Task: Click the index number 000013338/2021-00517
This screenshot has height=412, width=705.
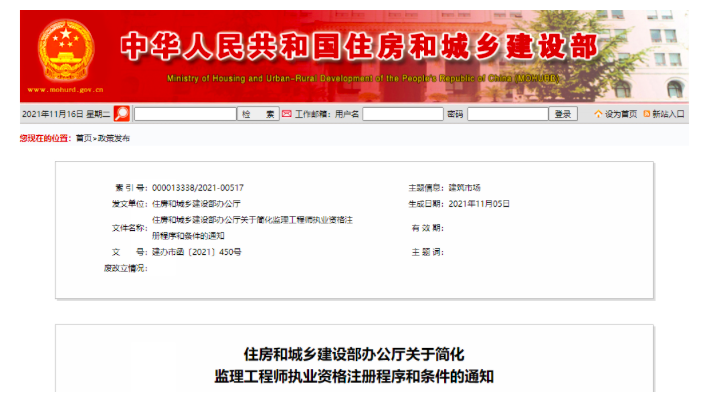Action: tap(198, 188)
